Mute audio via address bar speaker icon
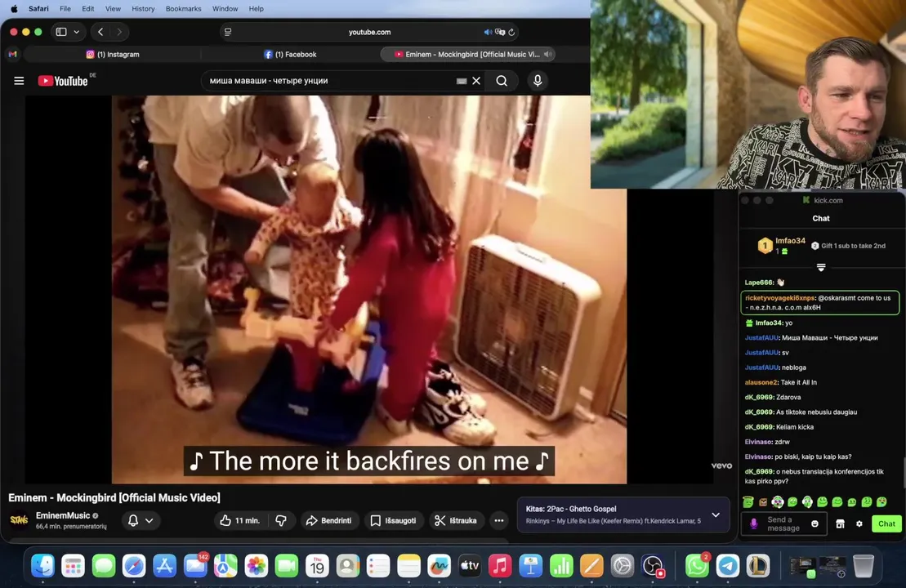This screenshot has height=588, width=906. (488, 32)
